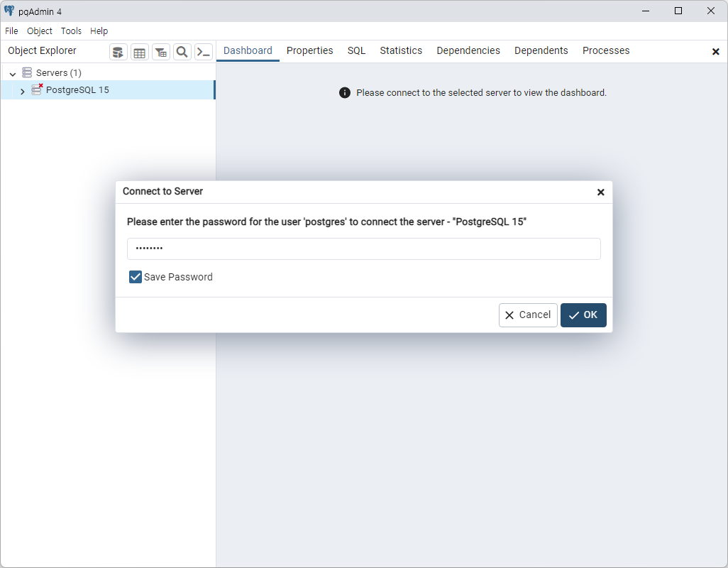
Task: Click the View Data table icon
Action: (139, 52)
